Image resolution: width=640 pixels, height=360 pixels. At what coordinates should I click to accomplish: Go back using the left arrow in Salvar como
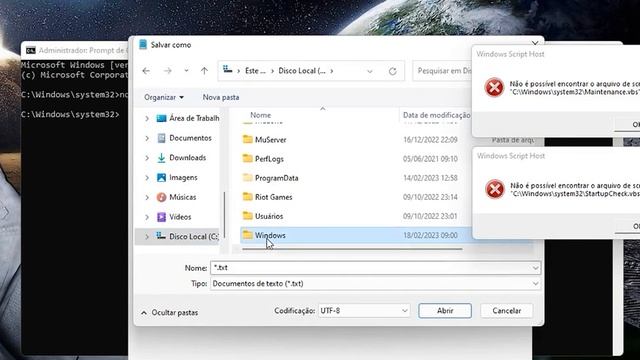(x=146, y=71)
